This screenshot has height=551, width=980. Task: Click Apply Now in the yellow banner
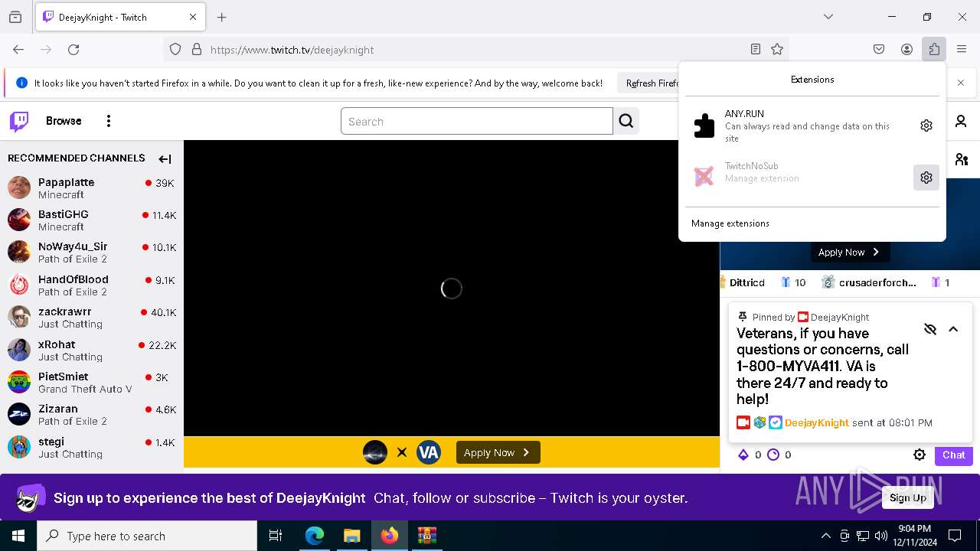[498, 452]
